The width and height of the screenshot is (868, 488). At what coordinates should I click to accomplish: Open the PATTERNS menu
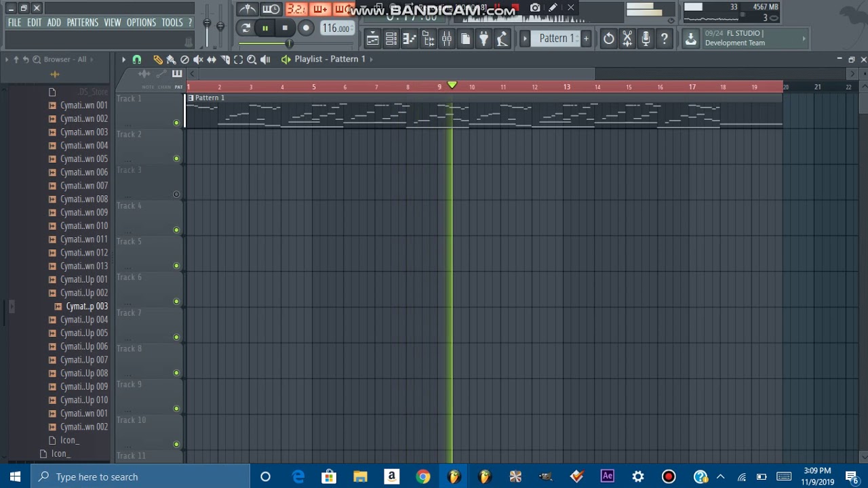(x=83, y=22)
